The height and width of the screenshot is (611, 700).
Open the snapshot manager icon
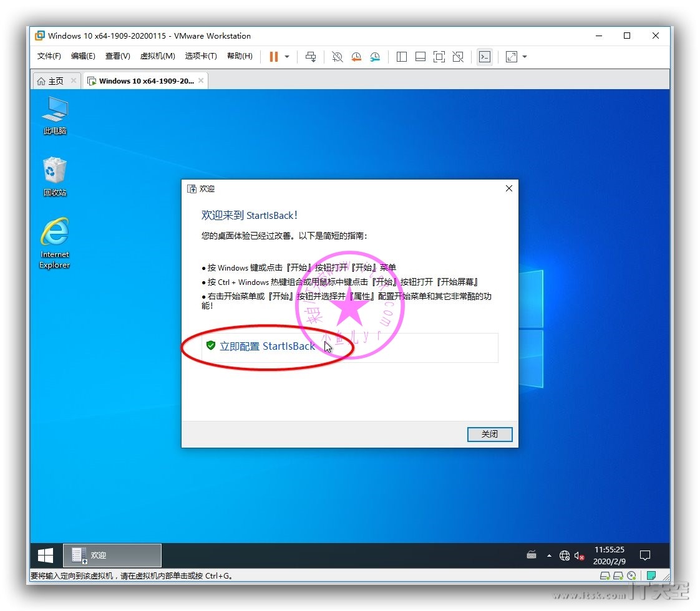click(x=375, y=57)
